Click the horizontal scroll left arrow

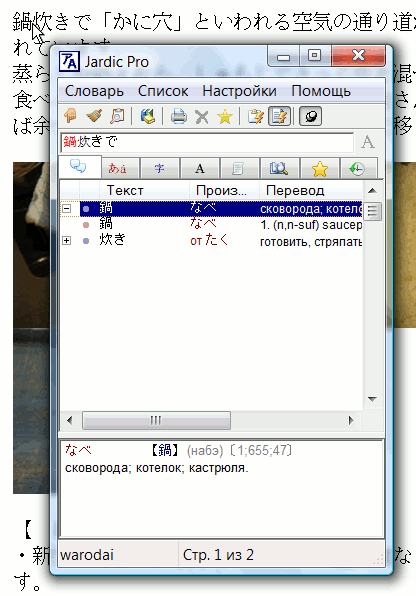[x=70, y=420]
